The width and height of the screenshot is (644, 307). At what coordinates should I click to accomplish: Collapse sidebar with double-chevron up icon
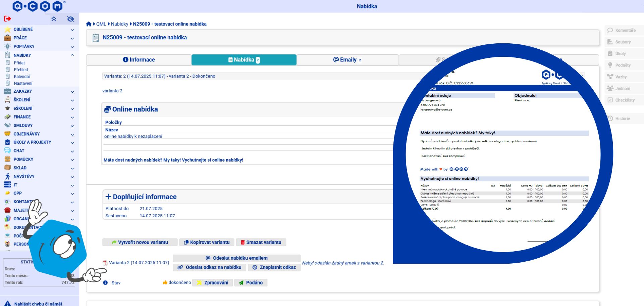tap(54, 19)
